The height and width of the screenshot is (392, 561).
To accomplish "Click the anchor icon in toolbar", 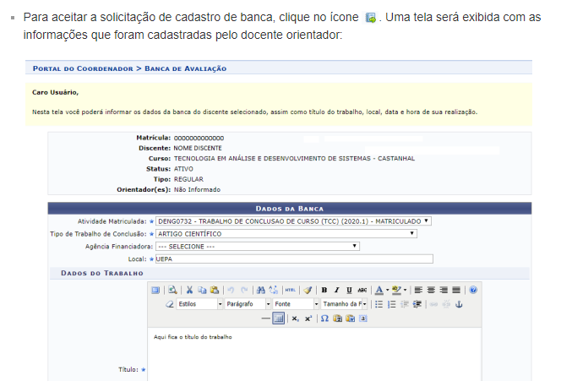I will point(460,304).
